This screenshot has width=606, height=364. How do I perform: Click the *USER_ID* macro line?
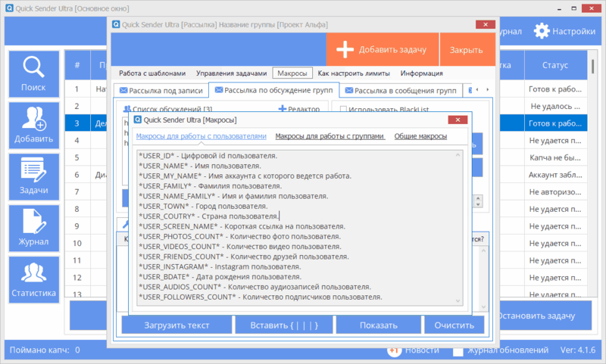click(208, 156)
